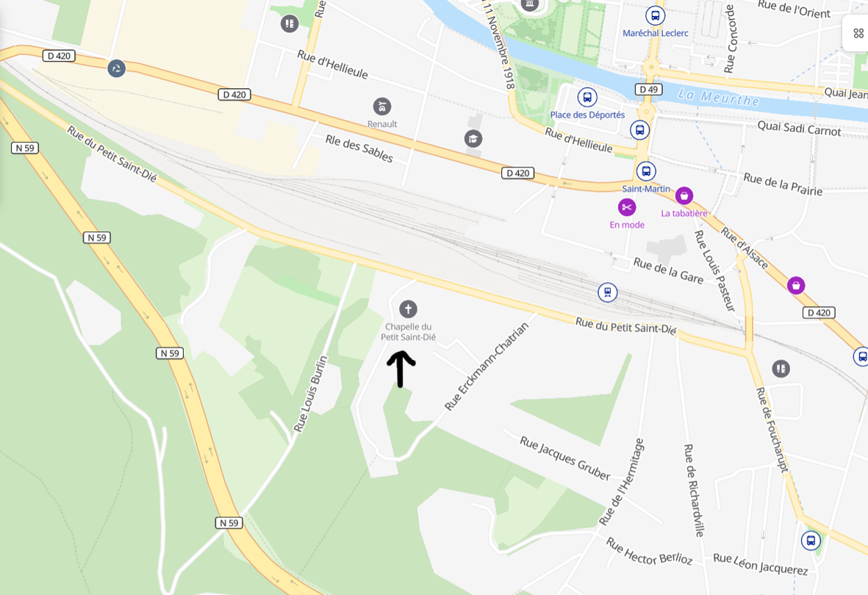Select the bus stop icon near Rue Léon Jacquerez
Image resolution: width=868 pixels, height=595 pixels.
click(811, 540)
